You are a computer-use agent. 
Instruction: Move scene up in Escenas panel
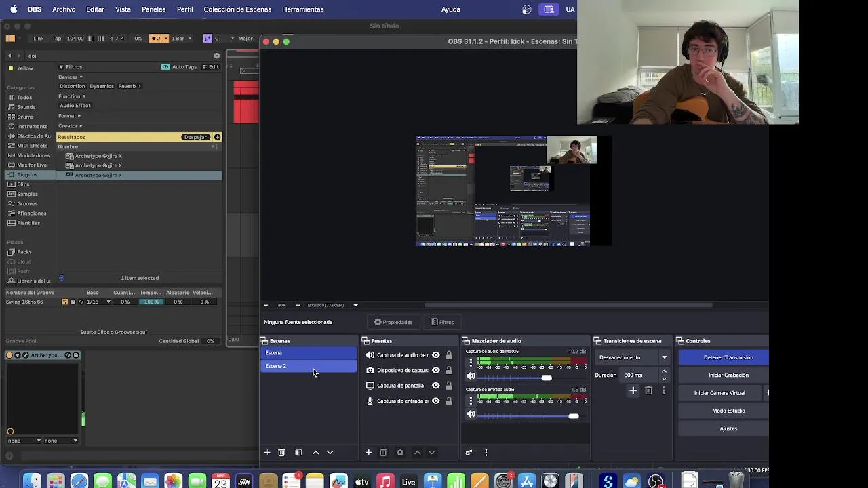(x=315, y=452)
